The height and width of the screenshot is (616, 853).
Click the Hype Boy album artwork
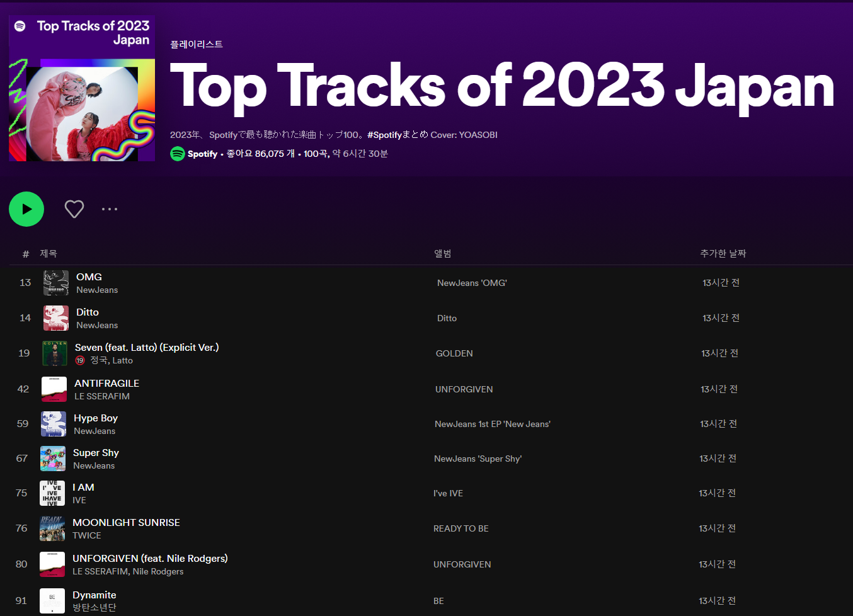(x=54, y=424)
